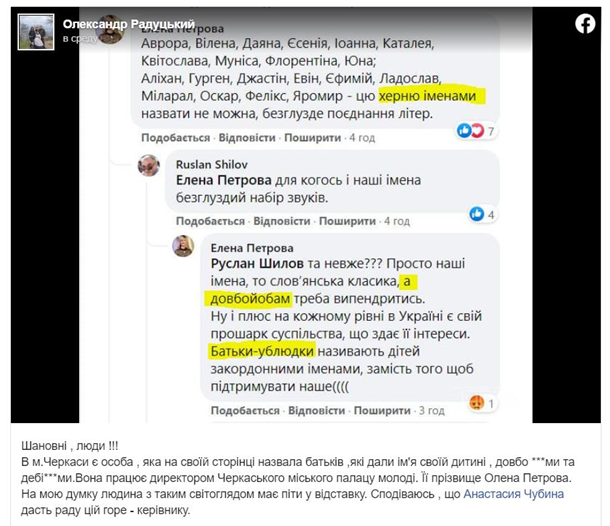This screenshot has width=610, height=526.
Task: Click Подобається under the last reply
Action: click(x=245, y=411)
